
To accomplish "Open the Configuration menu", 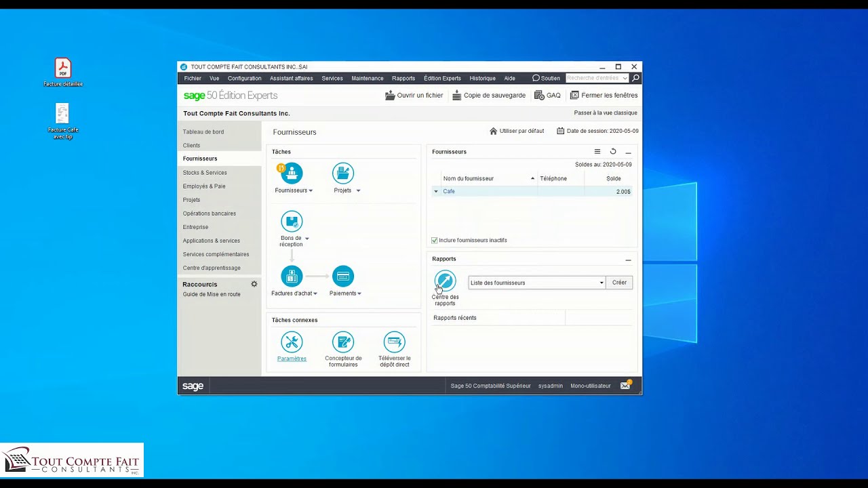I will [x=244, y=78].
